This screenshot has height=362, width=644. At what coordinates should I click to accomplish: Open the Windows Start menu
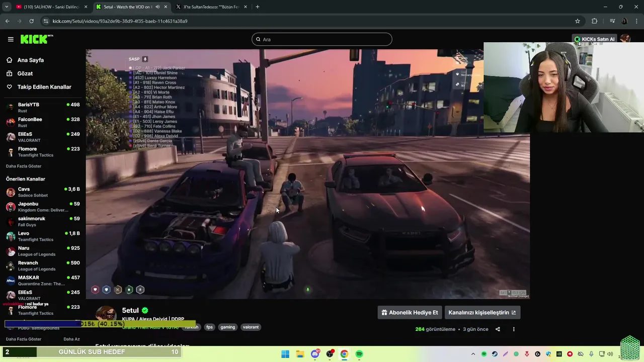[x=285, y=354]
